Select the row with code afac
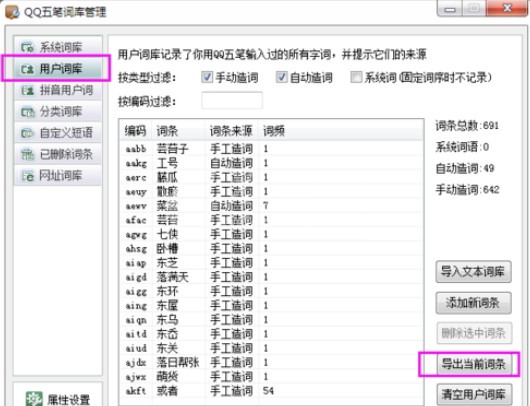Viewport: 530px width, 406px height. coord(271,220)
